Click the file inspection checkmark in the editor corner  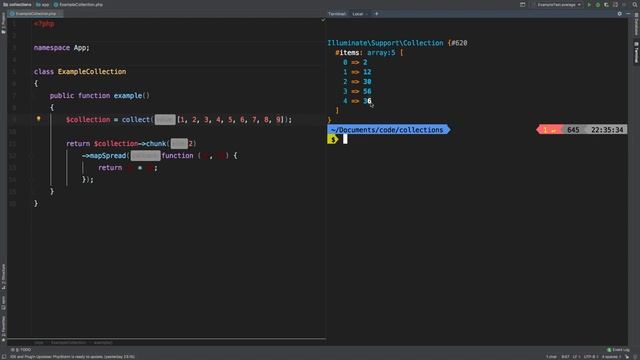click(323, 20)
